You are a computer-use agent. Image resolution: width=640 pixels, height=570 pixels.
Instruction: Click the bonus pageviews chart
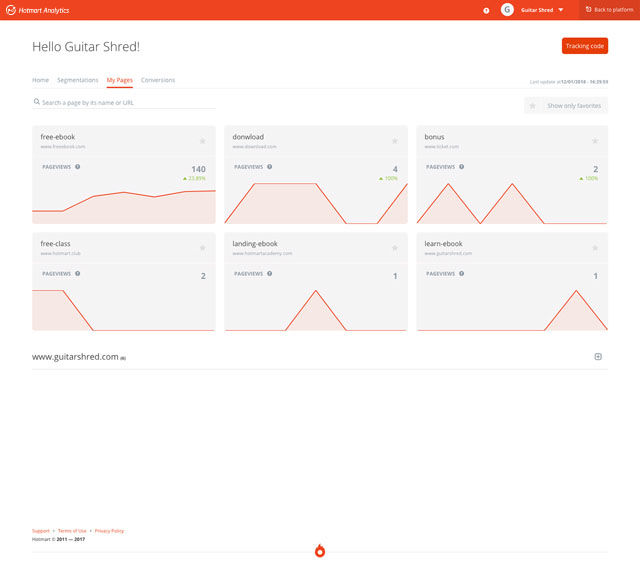[x=512, y=203]
